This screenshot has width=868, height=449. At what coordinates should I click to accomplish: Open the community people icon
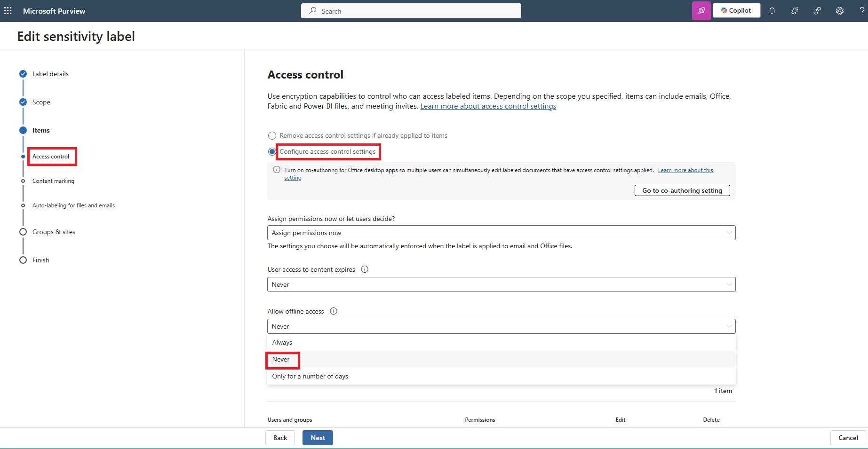click(817, 11)
